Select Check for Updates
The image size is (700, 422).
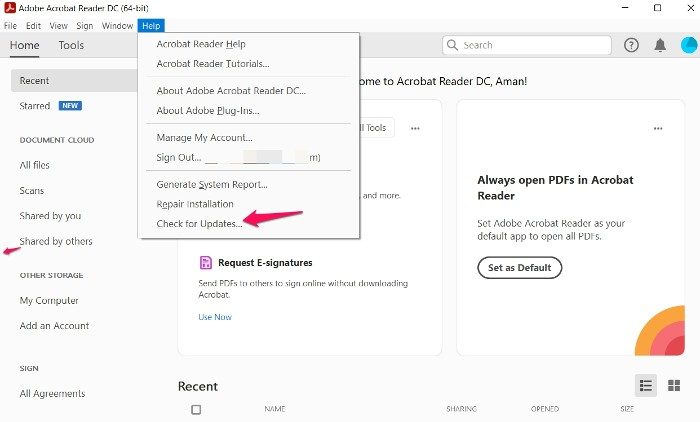tap(200, 224)
